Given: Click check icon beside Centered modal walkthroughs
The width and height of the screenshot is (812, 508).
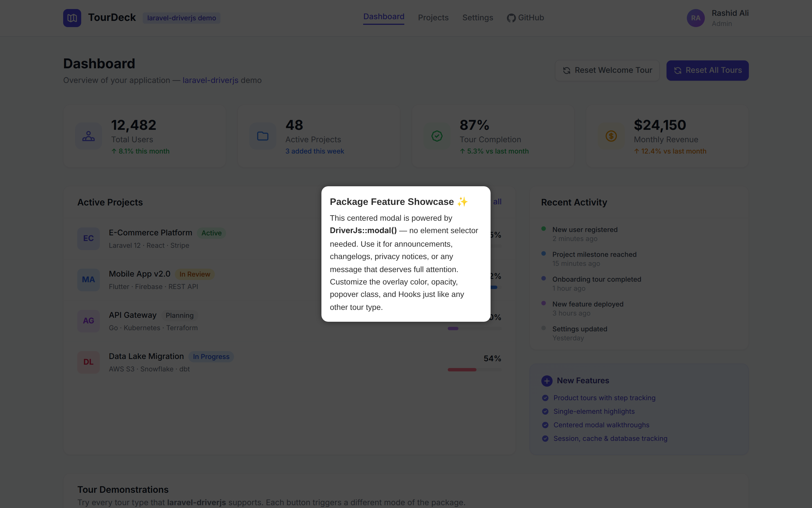Looking at the screenshot, I should 545,425.
